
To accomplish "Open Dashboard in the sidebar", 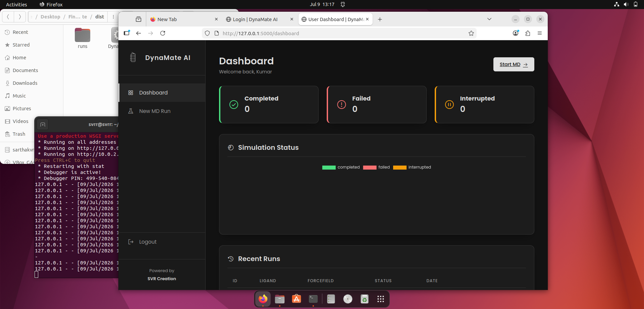I will pos(162,92).
